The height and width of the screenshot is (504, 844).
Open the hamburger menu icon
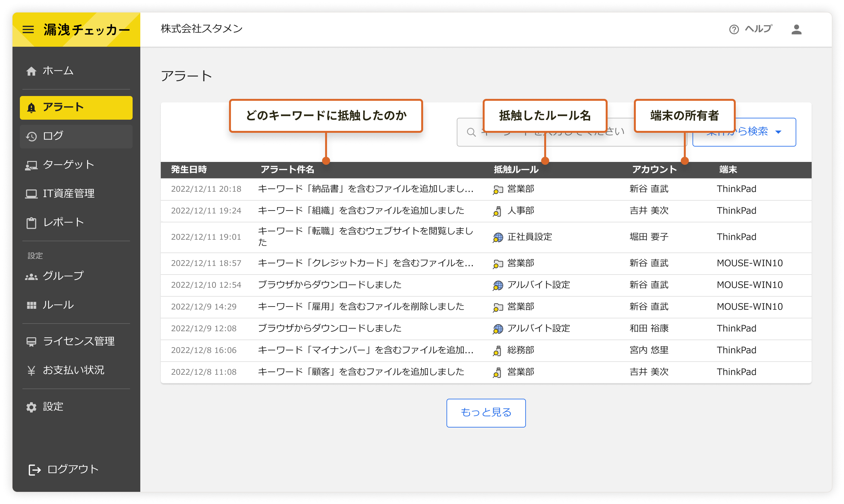(x=28, y=29)
